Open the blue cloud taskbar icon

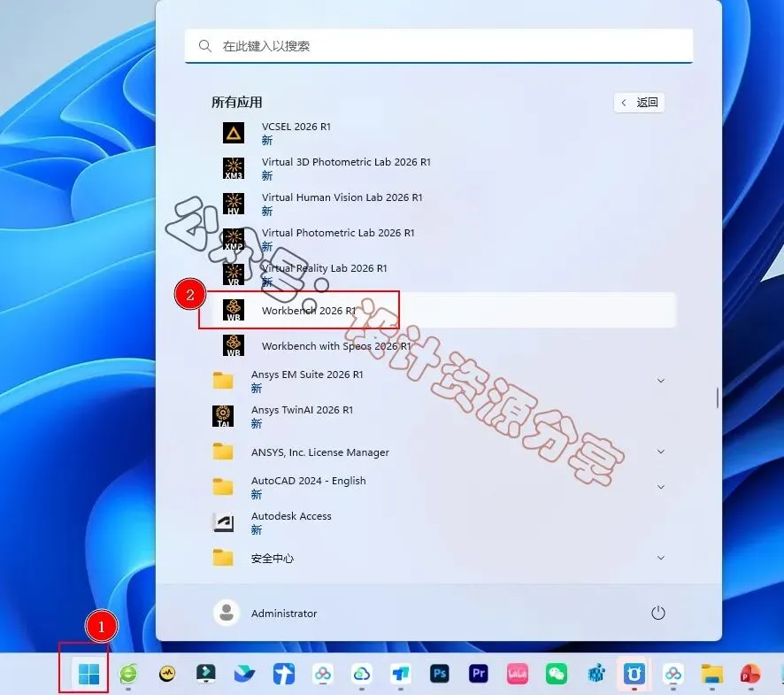362,674
